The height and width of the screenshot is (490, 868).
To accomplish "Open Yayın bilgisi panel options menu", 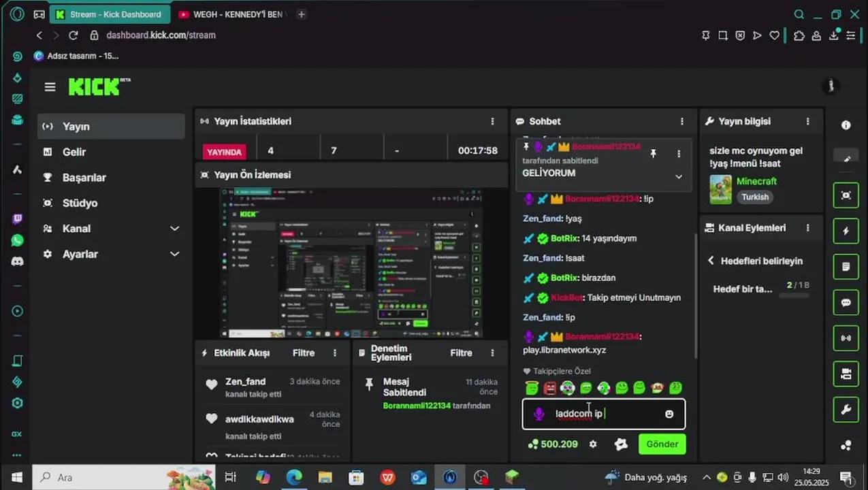I will (808, 121).
